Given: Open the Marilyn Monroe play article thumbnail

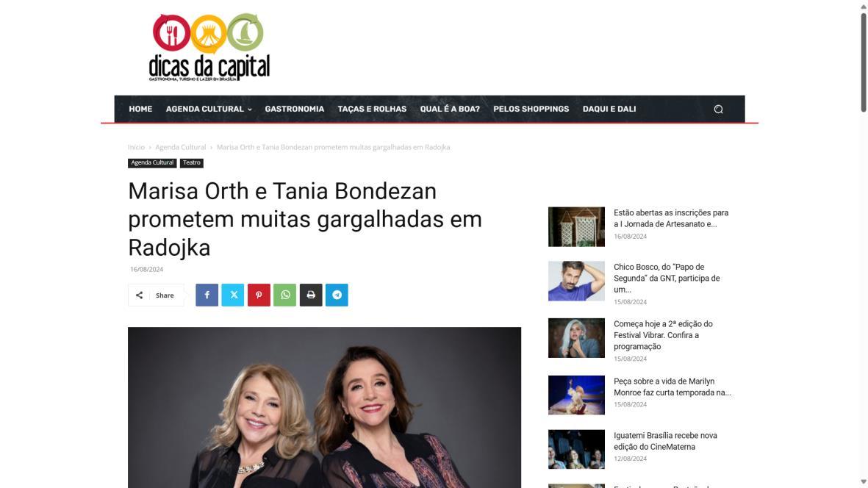Looking at the screenshot, I should point(576,395).
